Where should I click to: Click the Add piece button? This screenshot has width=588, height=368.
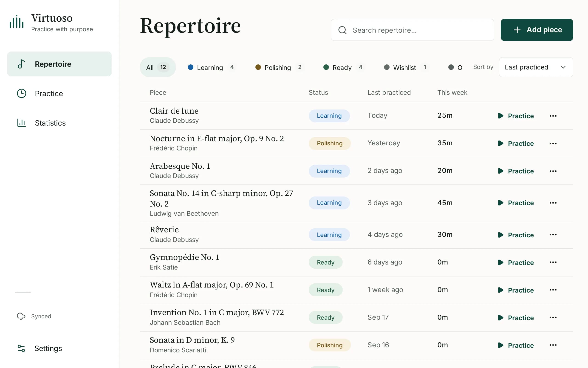pos(537,30)
